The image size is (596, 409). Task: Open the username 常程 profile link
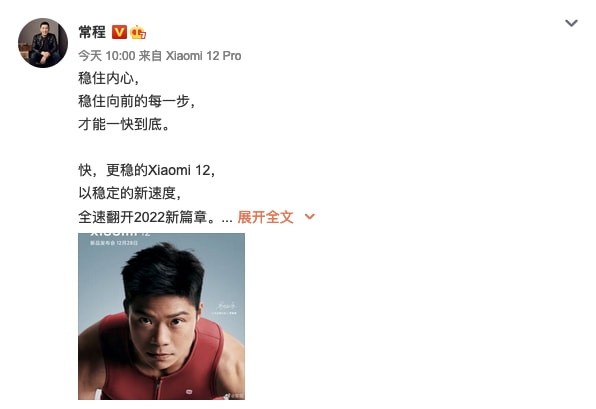point(92,32)
